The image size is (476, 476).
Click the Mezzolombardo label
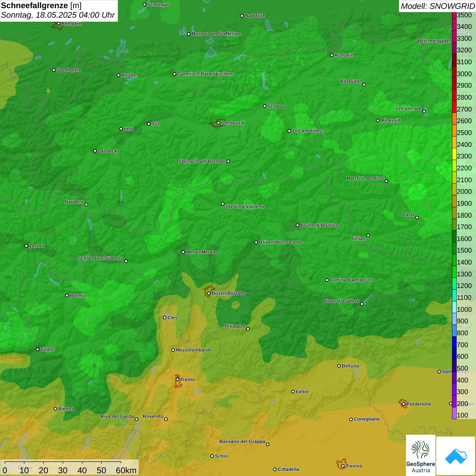(x=194, y=350)
